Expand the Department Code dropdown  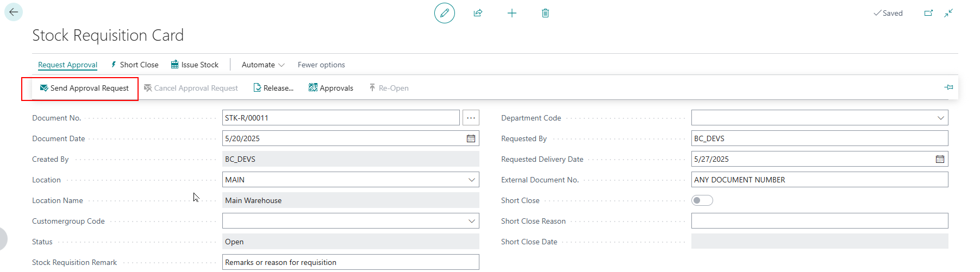point(940,118)
